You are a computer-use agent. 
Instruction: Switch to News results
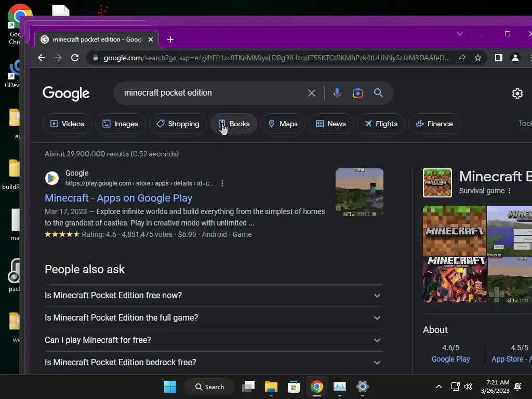click(331, 124)
